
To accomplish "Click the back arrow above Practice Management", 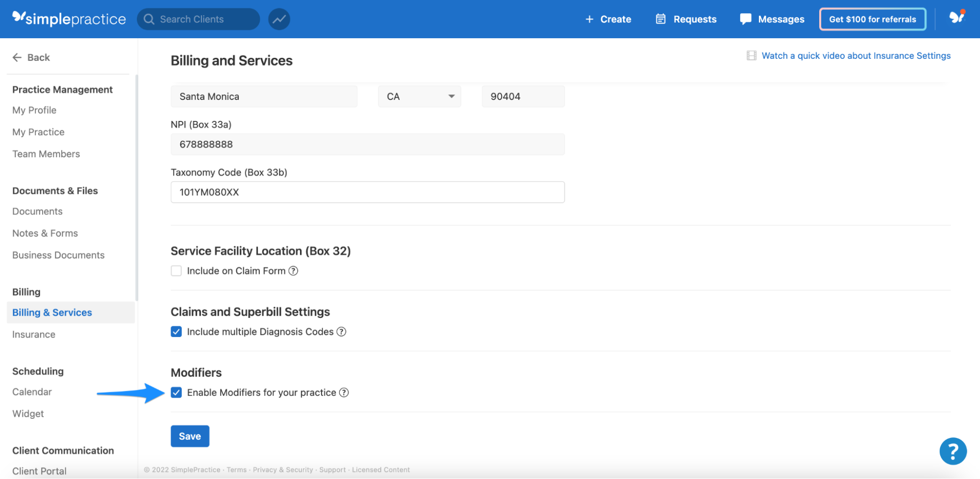I will coord(17,57).
